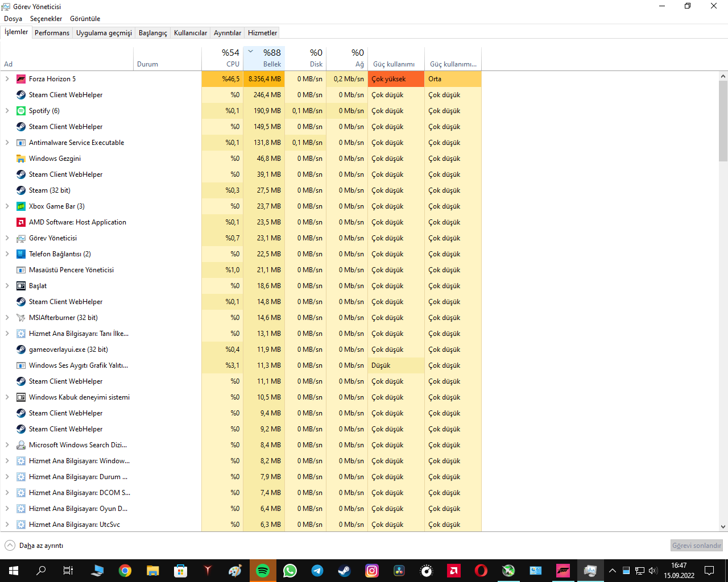Switch to the Ayrıntılar tab
This screenshot has height=582, width=728.
[x=227, y=33]
